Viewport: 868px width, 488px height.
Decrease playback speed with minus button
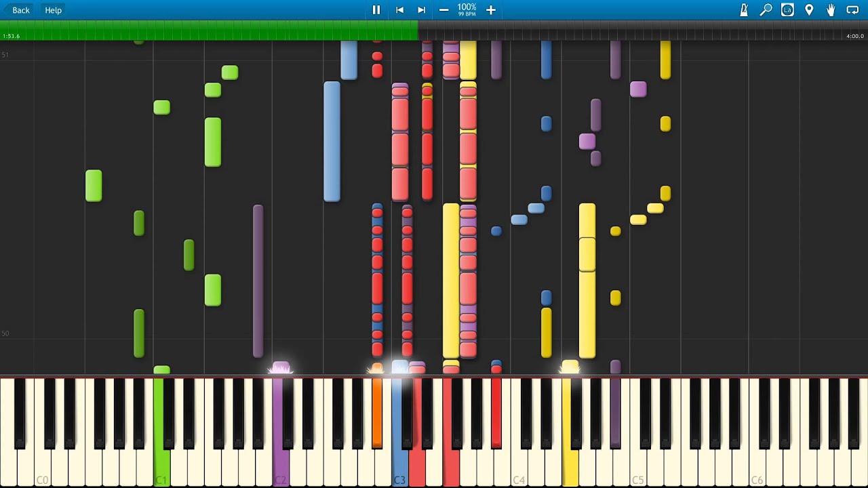point(443,10)
